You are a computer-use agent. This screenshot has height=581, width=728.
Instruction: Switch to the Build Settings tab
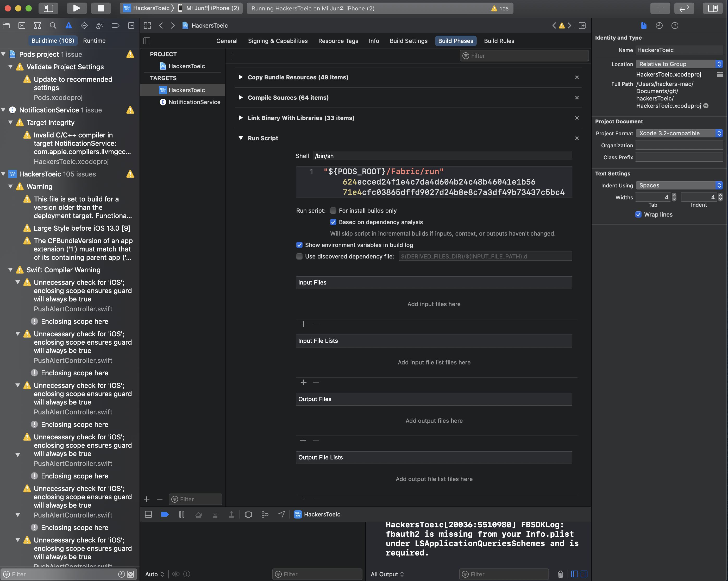click(x=408, y=41)
